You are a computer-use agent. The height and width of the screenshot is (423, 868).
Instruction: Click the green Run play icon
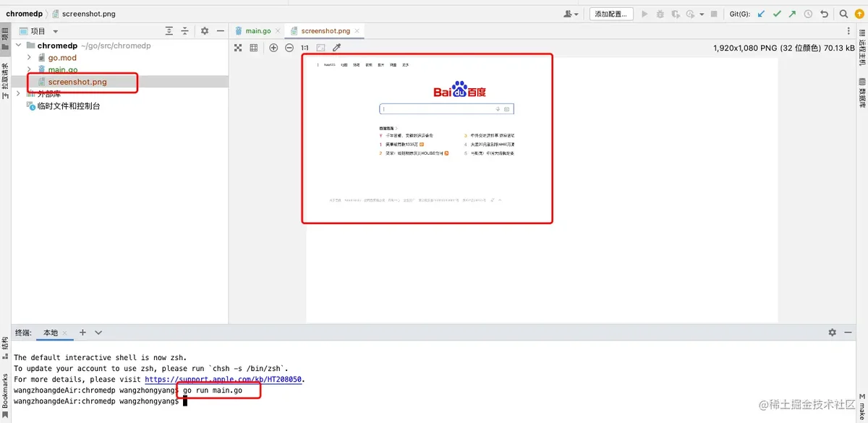644,14
